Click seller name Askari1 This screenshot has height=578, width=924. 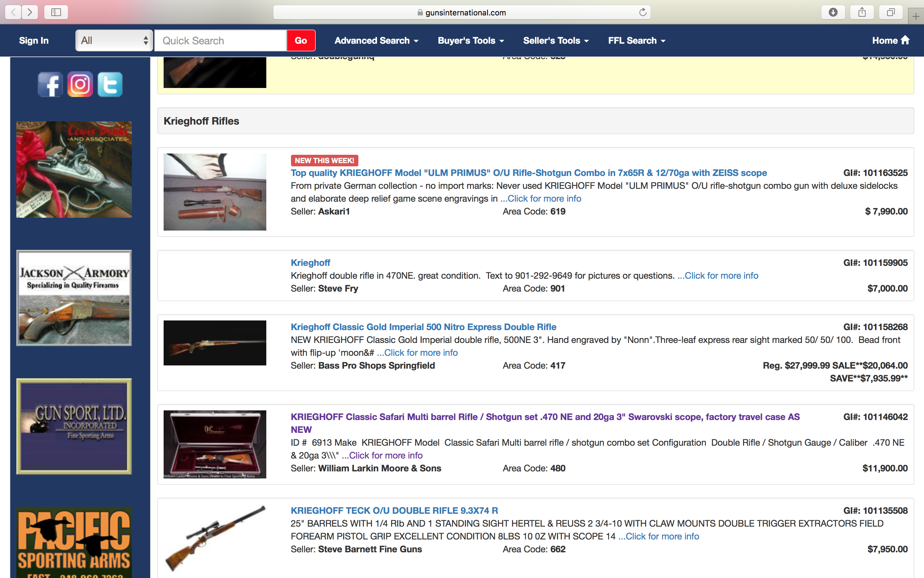pyautogui.click(x=334, y=211)
